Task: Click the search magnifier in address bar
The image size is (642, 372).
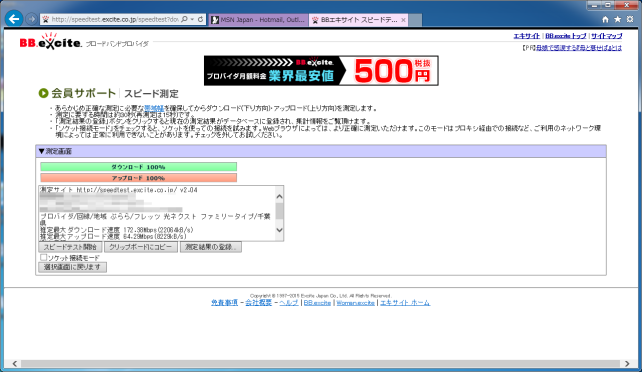Action: pyautogui.click(x=184, y=19)
